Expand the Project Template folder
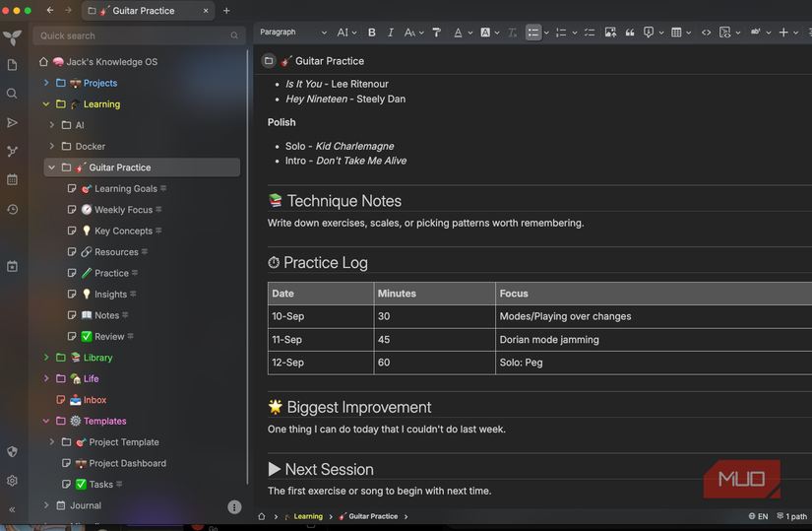The height and width of the screenshot is (531, 812). pos(52,441)
